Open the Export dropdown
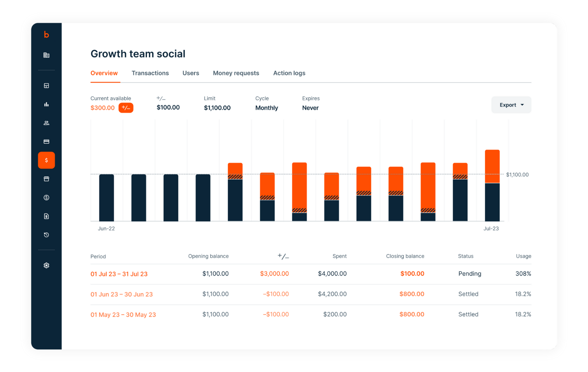The height and width of the screenshot is (372, 588). pos(511,105)
